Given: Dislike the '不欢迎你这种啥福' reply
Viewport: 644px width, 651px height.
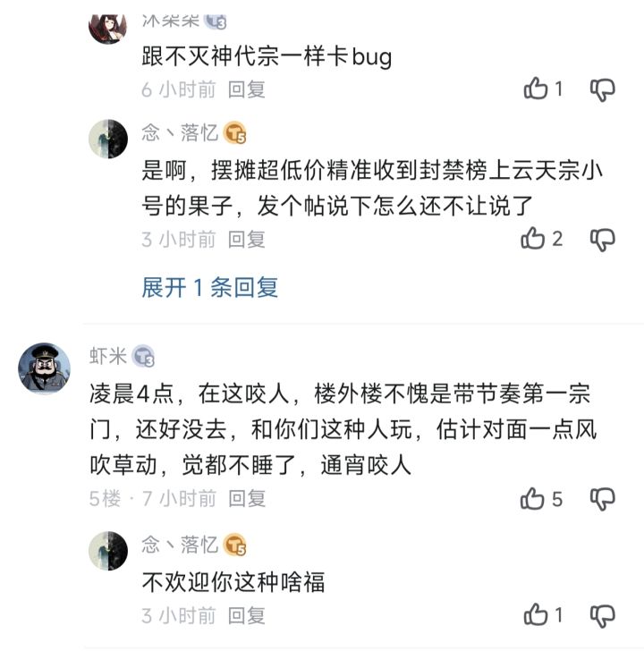Looking at the screenshot, I should coord(604,615).
